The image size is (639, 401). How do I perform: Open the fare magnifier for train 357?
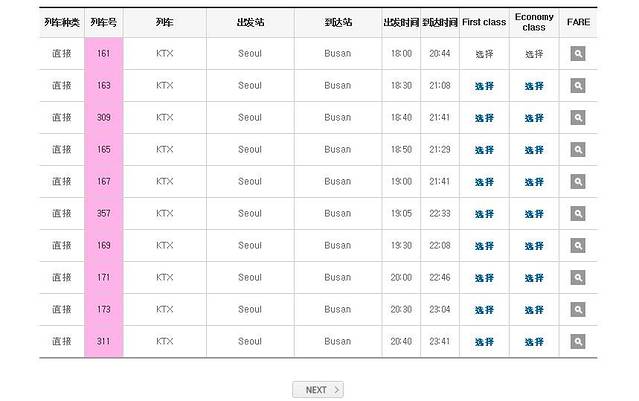[577, 214]
